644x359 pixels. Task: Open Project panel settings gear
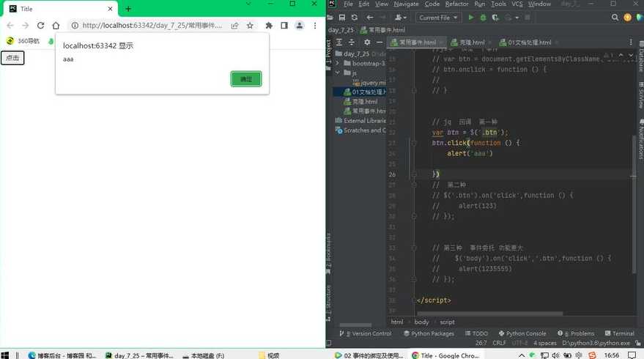[x=367, y=42]
